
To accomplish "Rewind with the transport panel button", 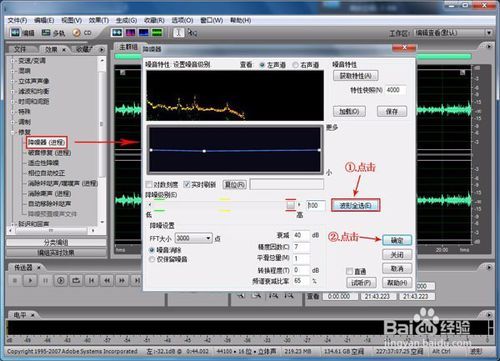I will [107, 281].
